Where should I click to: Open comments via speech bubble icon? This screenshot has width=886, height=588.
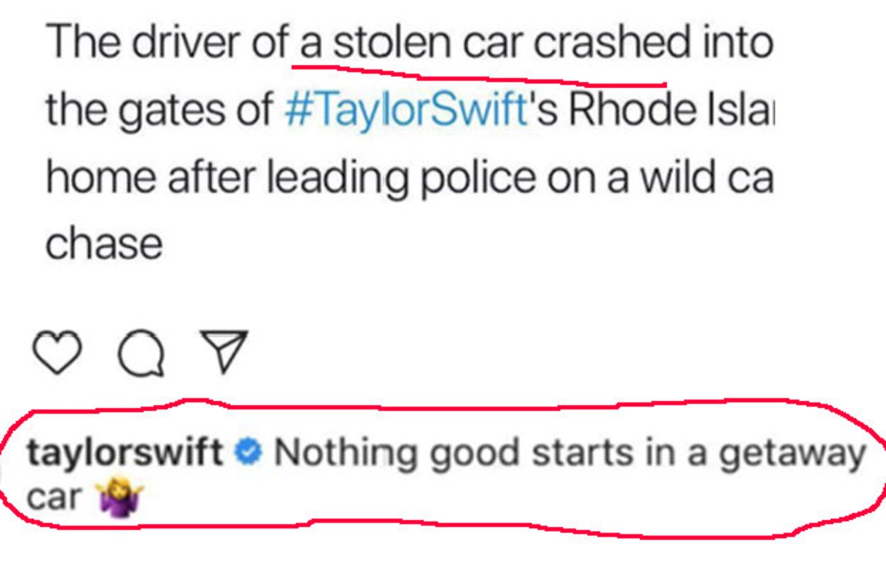coord(141,353)
